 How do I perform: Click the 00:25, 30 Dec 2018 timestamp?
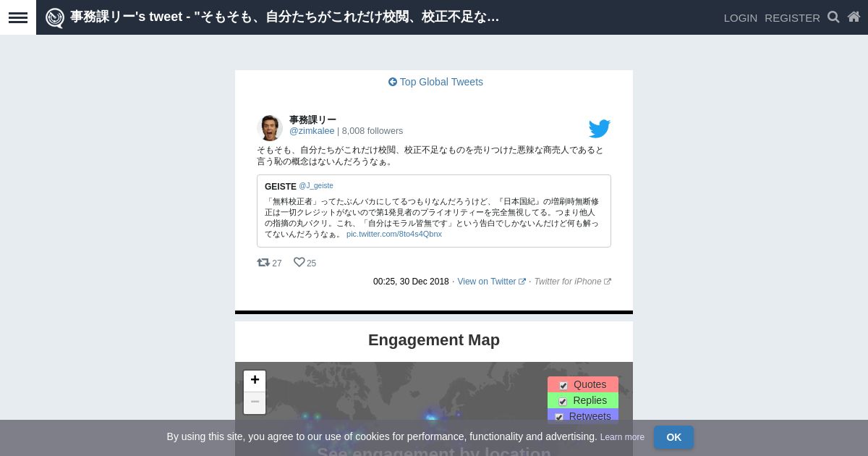(411, 282)
